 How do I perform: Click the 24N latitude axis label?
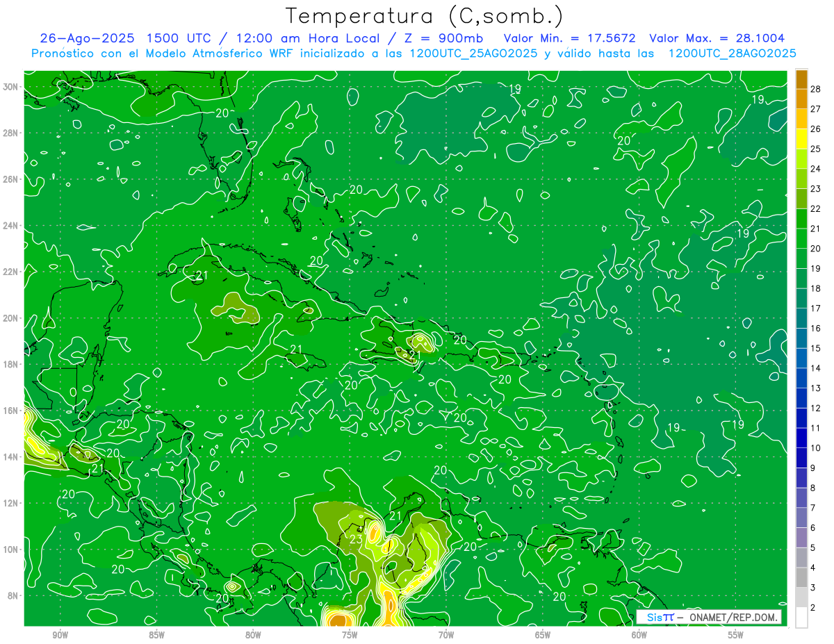pyautogui.click(x=10, y=226)
